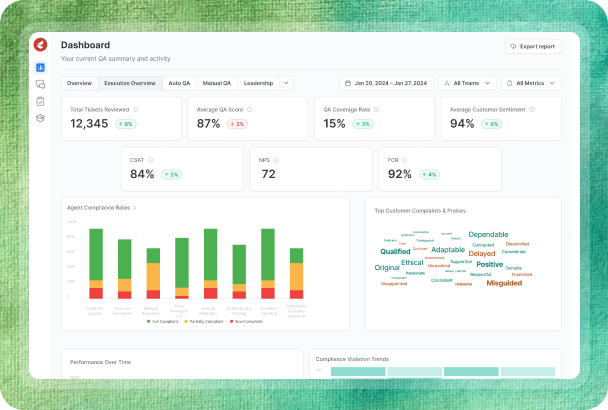Open the Jan 20 – Jan 27 date range picker
Screen dimensions: 608x410
click(385, 83)
